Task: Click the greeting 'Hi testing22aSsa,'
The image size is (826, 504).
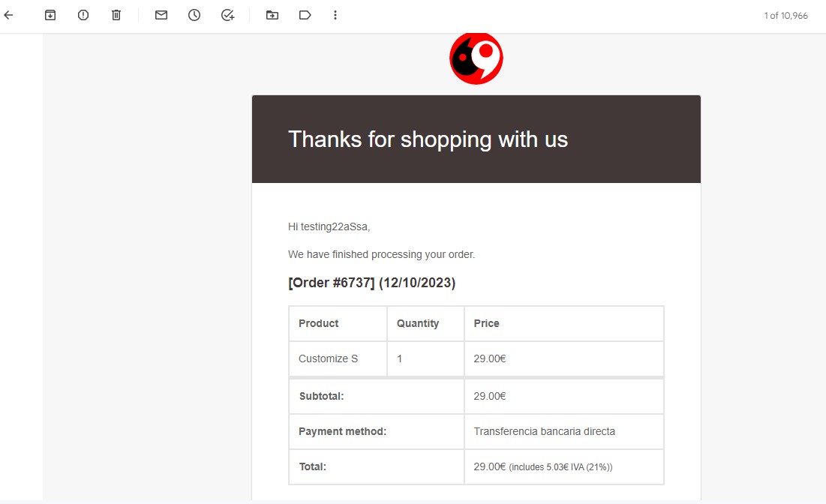Action: (329, 227)
